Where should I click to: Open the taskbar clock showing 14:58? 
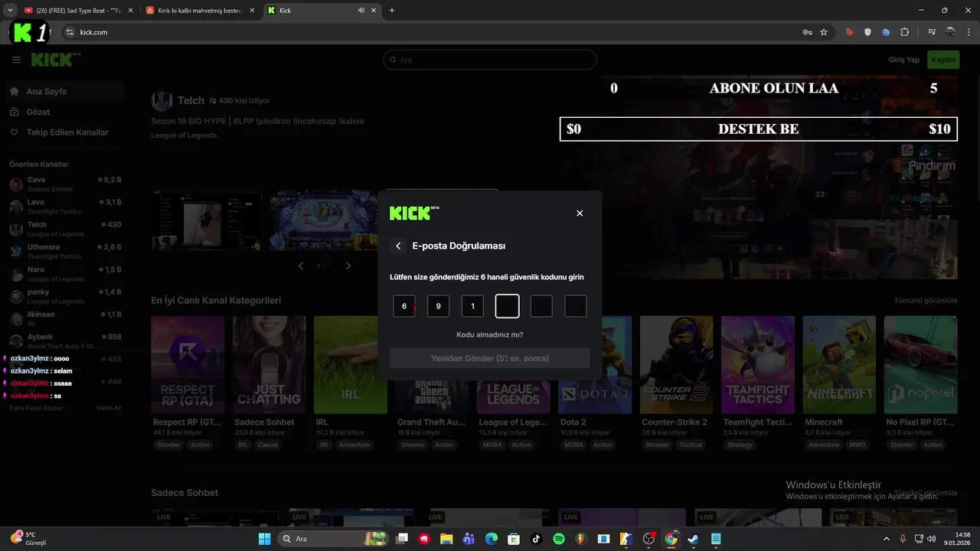(x=957, y=539)
